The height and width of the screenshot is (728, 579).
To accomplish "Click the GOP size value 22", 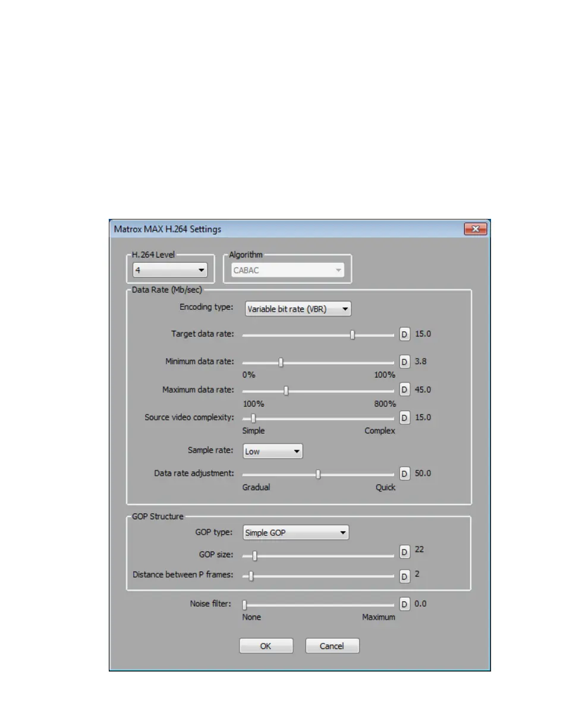I will tap(420, 549).
